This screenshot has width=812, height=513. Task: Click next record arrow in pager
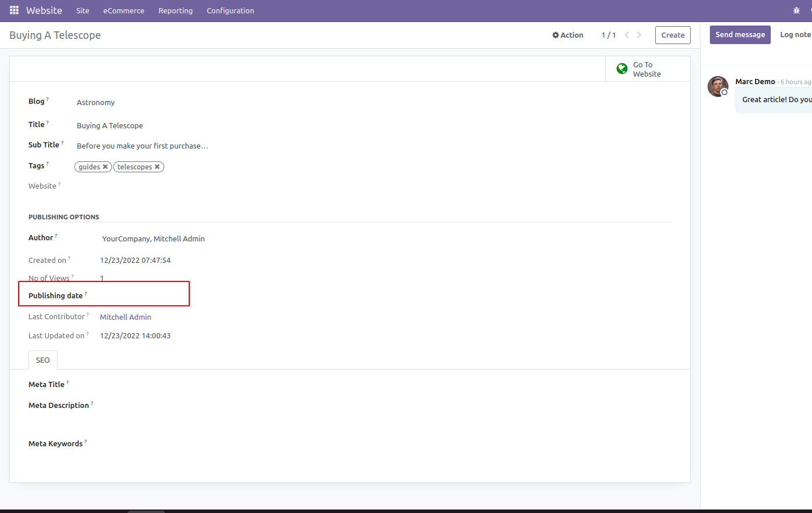(639, 35)
